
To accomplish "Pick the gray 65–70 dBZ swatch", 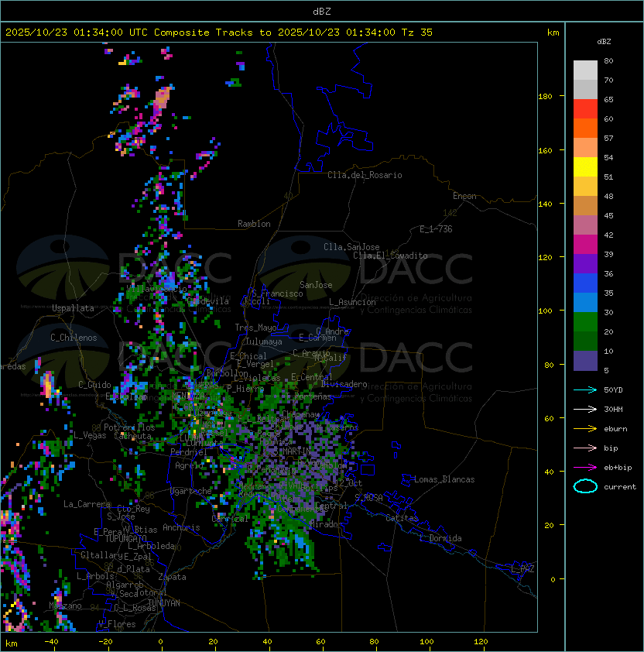I will 585,89.
